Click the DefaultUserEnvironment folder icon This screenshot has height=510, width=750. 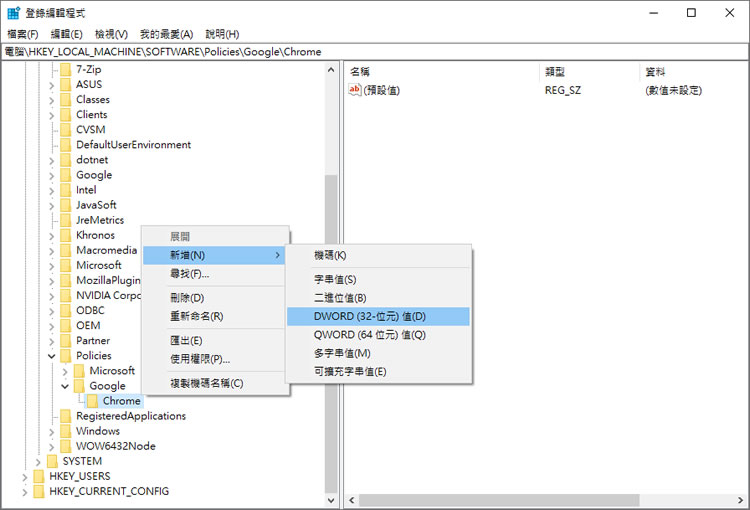pyautogui.click(x=66, y=145)
